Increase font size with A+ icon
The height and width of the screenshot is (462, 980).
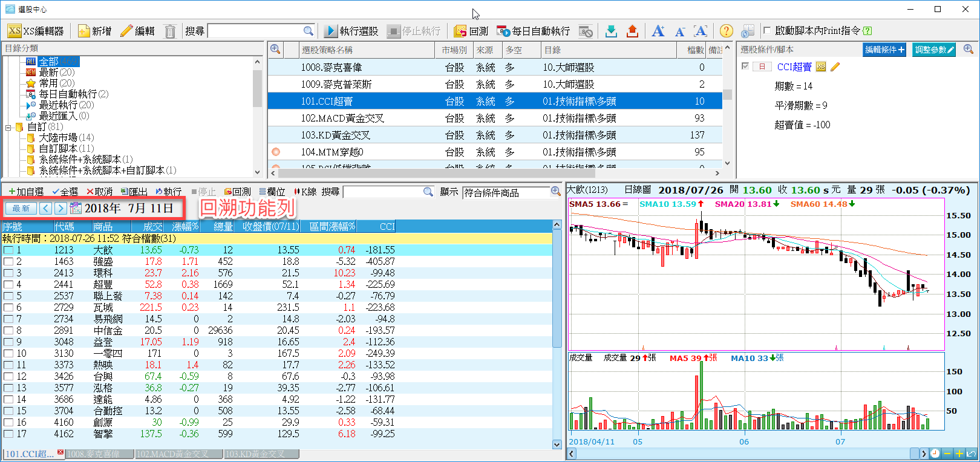(658, 31)
